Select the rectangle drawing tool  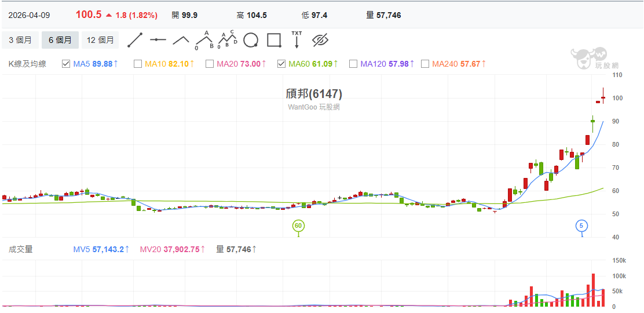coord(274,40)
